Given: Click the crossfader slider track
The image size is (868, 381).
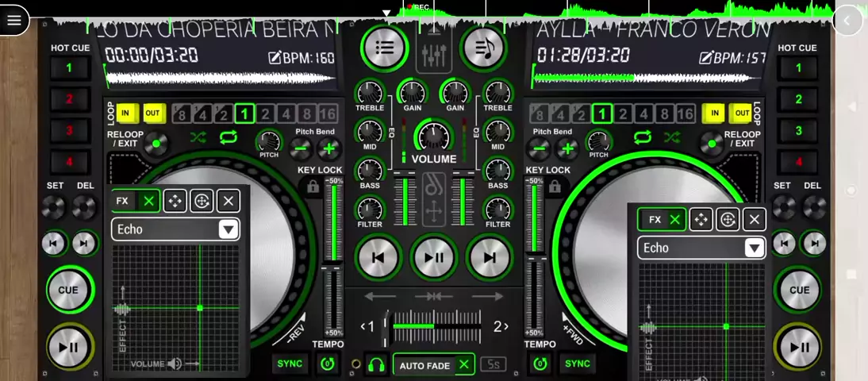Looking at the screenshot, I should 436,327.
